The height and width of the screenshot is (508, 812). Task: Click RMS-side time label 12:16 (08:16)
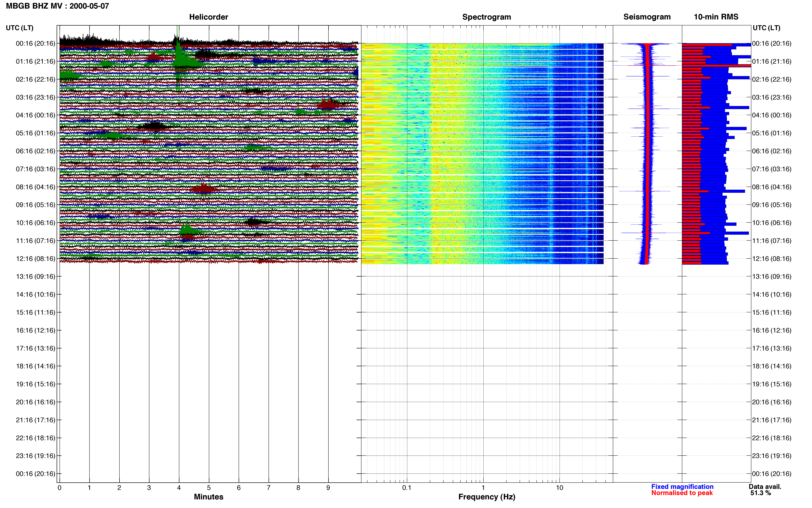coord(772,259)
